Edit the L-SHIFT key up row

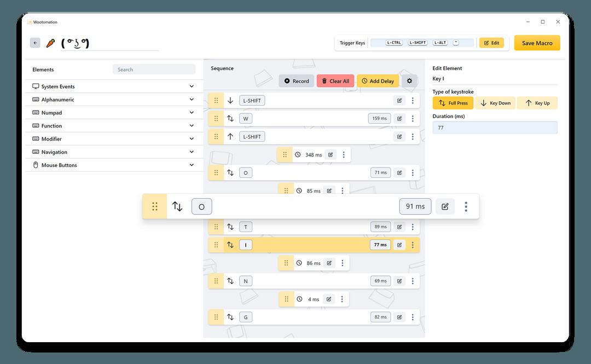point(399,136)
